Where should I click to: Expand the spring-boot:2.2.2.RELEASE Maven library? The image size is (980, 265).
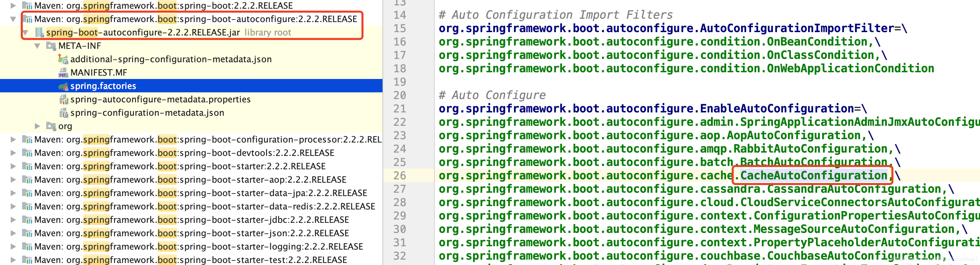tap(13, 6)
